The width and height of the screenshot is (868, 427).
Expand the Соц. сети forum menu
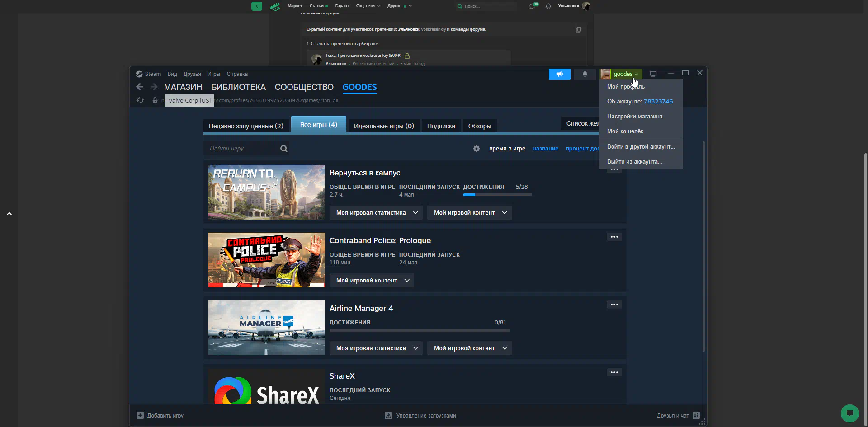point(368,6)
